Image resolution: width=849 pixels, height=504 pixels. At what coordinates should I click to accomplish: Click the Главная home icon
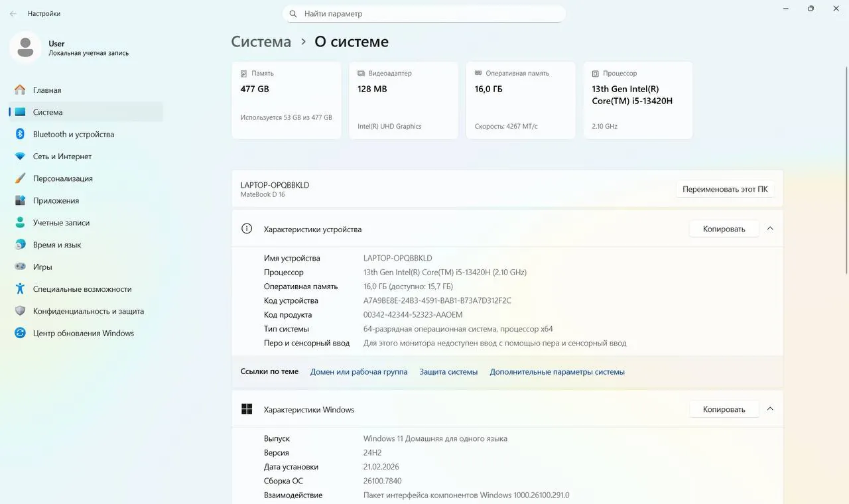click(20, 90)
